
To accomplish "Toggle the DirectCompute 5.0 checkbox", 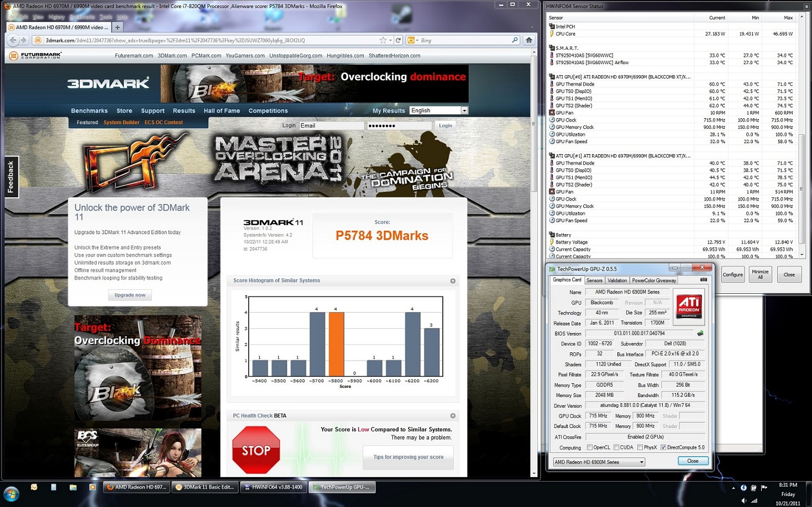I will click(x=663, y=447).
